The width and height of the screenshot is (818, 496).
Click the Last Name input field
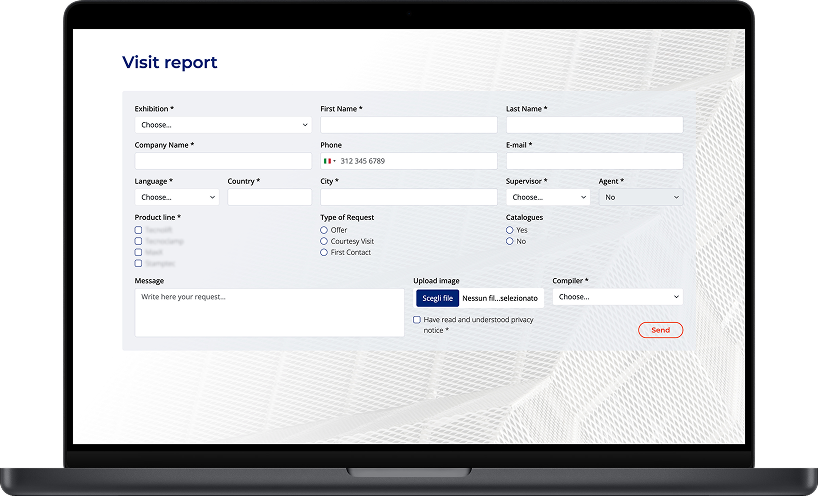pos(594,125)
